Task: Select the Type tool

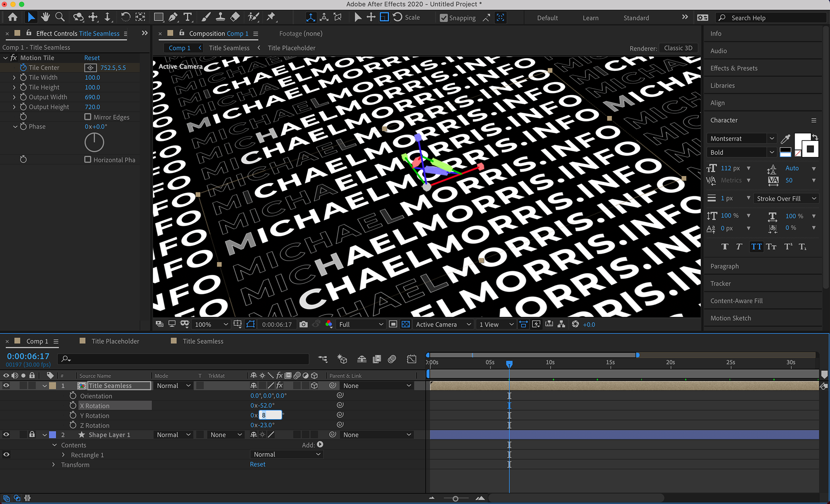Action: 188,17
